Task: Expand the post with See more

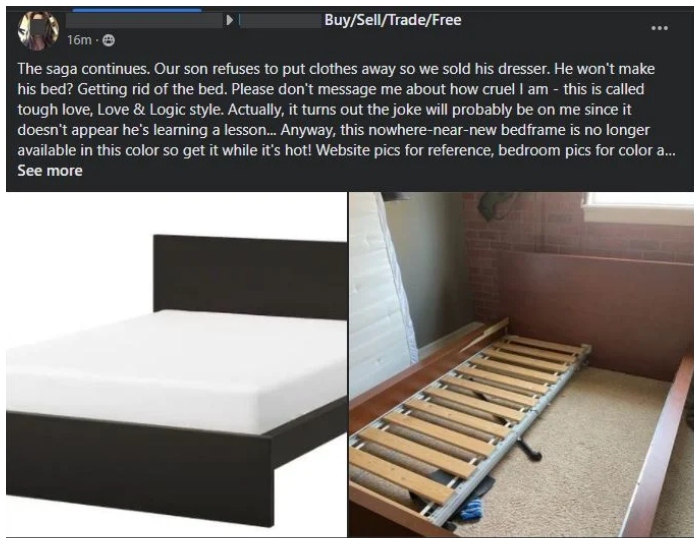Action: [50, 171]
